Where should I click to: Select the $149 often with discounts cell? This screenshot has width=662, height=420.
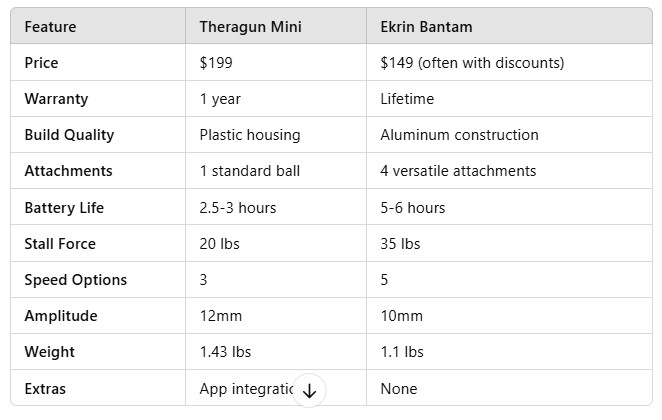coord(472,63)
